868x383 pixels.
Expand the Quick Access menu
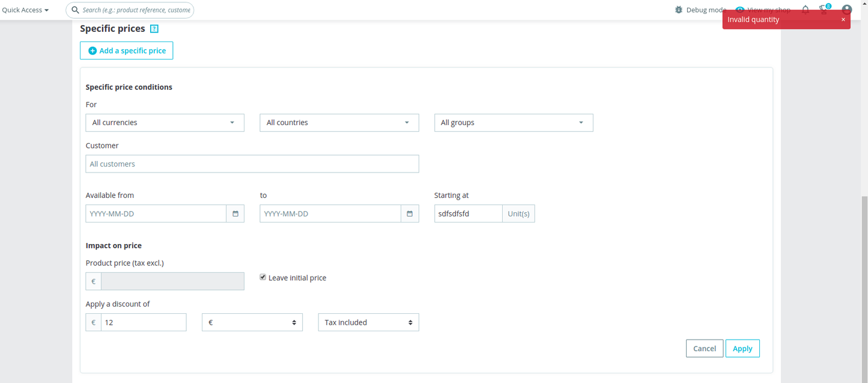coord(25,10)
